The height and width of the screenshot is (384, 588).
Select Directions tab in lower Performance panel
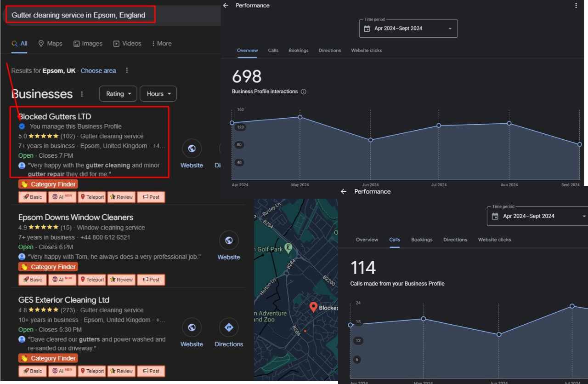455,240
